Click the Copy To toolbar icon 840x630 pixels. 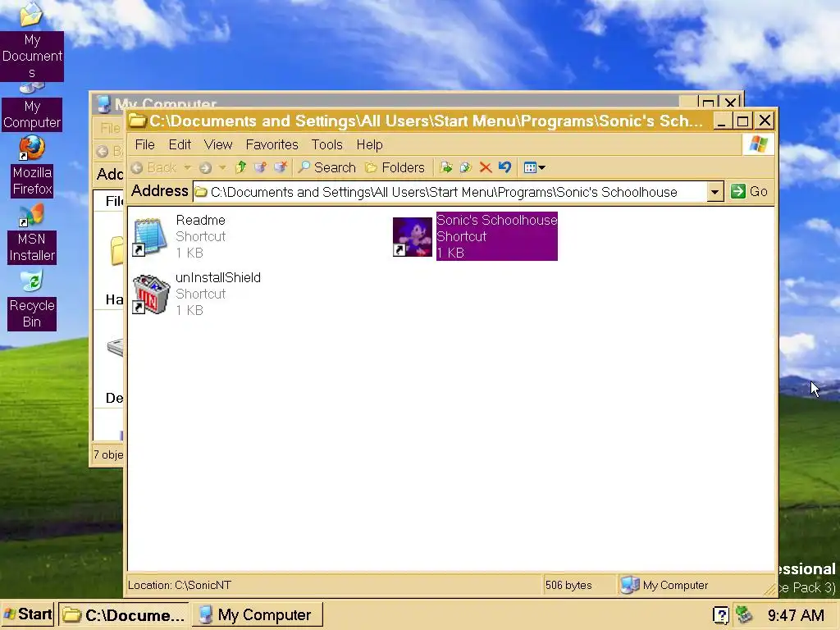466,167
